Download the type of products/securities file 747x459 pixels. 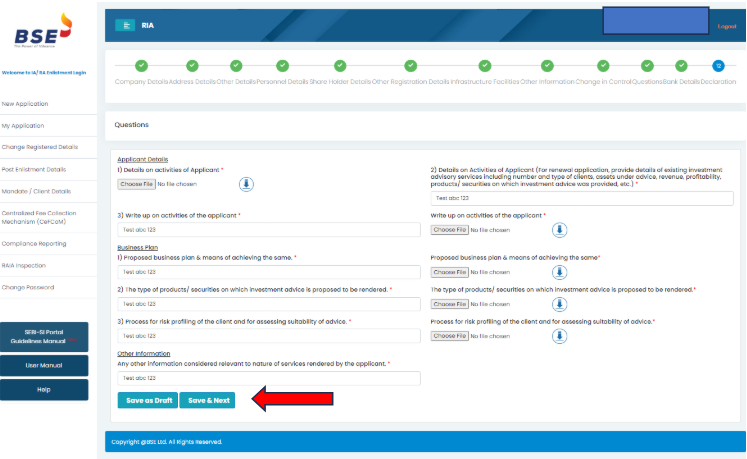560,304
